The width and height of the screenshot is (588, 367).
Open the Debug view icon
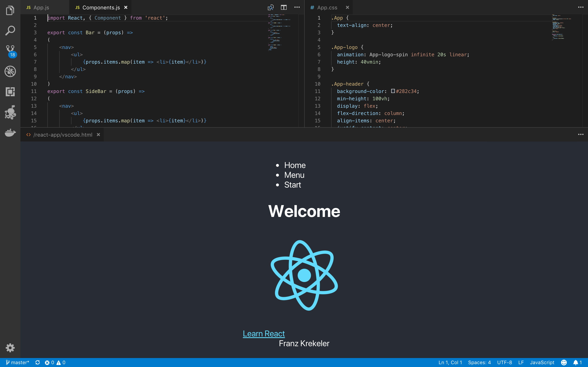pos(10,71)
